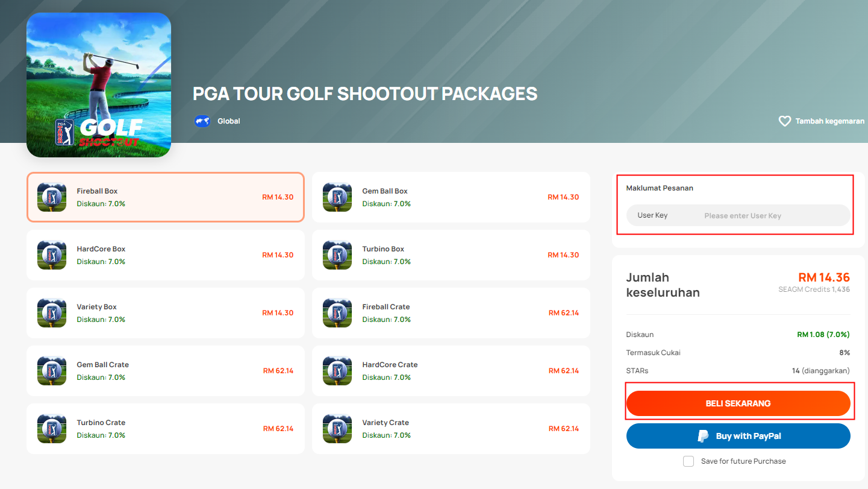Click the Buy with PayPal button

tap(738, 436)
